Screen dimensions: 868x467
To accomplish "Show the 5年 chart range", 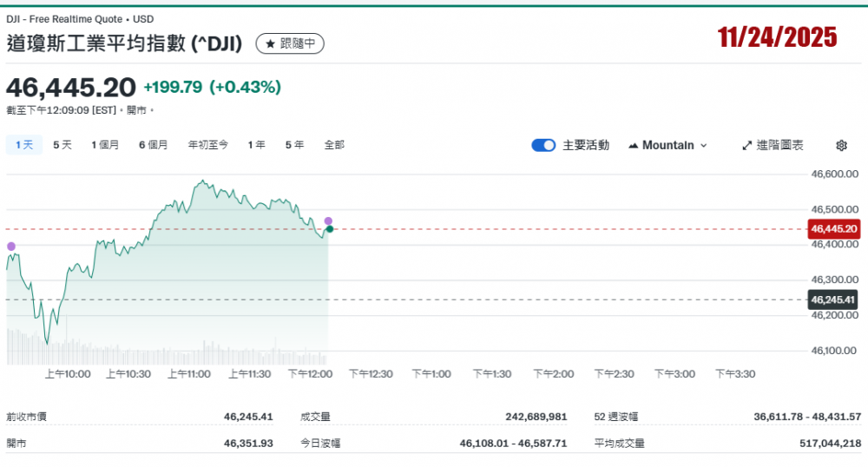I will pyautogui.click(x=294, y=145).
